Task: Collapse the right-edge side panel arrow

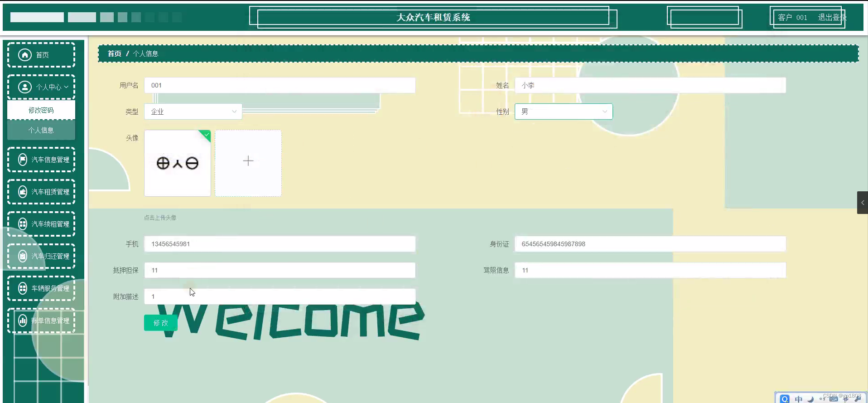Action: [x=862, y=203]
